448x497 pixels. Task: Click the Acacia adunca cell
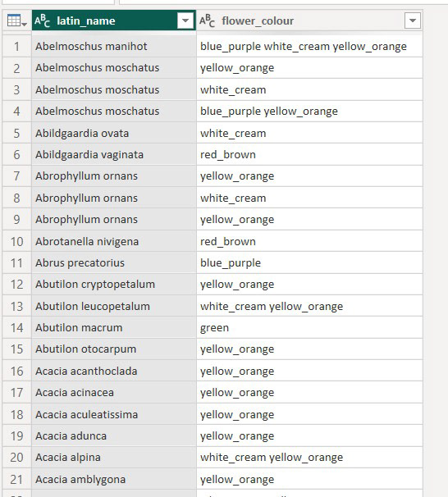coord(114,436)
